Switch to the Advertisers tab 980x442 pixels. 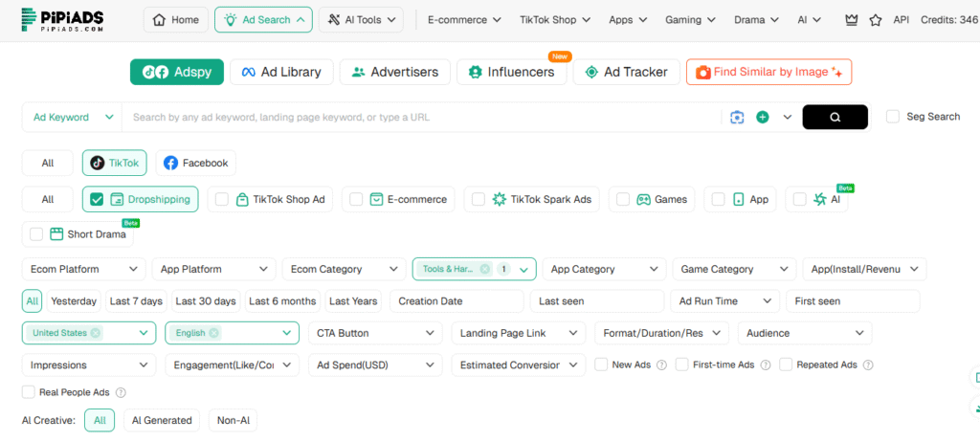(x=395, y=72)
